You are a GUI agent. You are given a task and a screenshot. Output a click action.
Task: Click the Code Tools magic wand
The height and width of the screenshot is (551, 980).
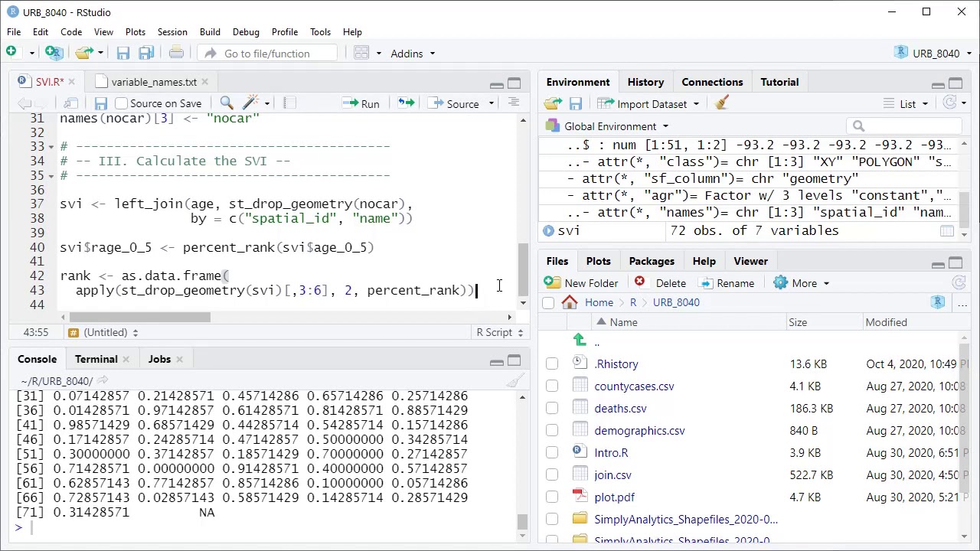(x=250, y=103)
